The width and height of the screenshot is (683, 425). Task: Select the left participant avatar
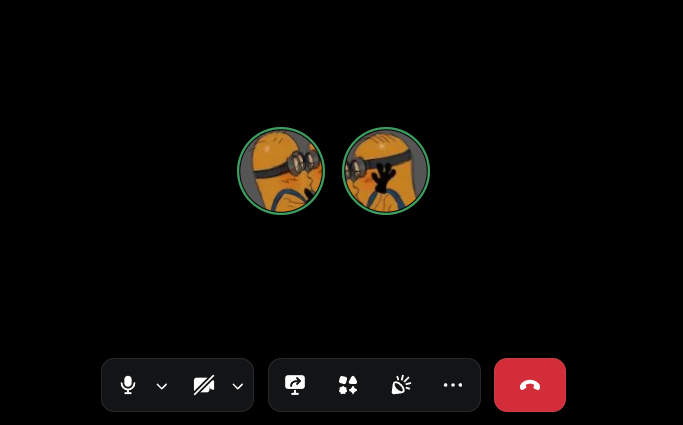point(281,171)
